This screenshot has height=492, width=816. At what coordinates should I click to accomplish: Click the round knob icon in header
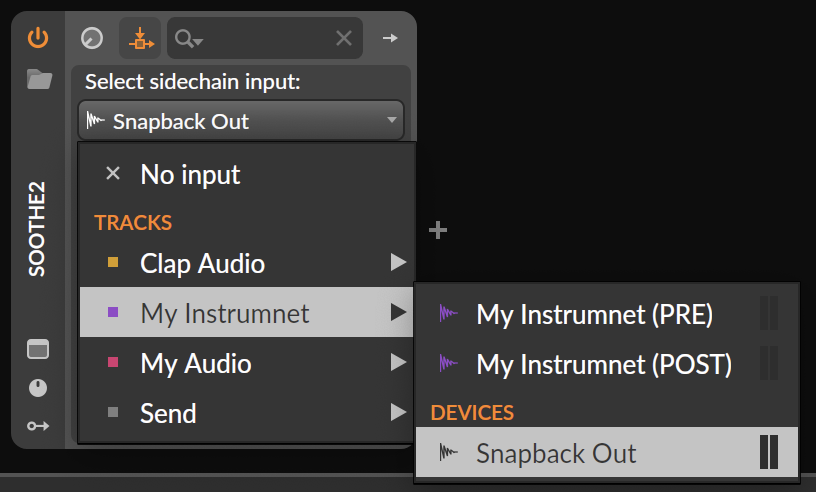coord(91,39)
